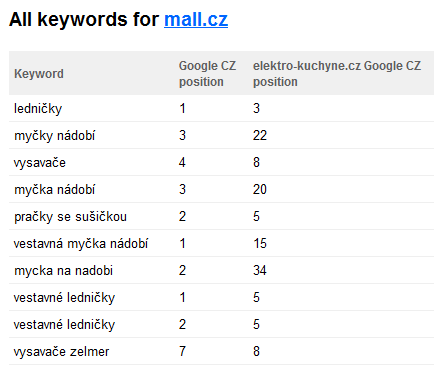
Task: Click Google position 4 for vysavače
Action: (182, 162)
